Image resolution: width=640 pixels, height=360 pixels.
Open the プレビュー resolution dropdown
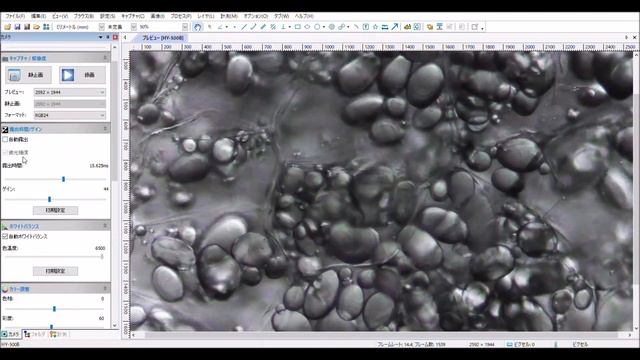(70, 92)
